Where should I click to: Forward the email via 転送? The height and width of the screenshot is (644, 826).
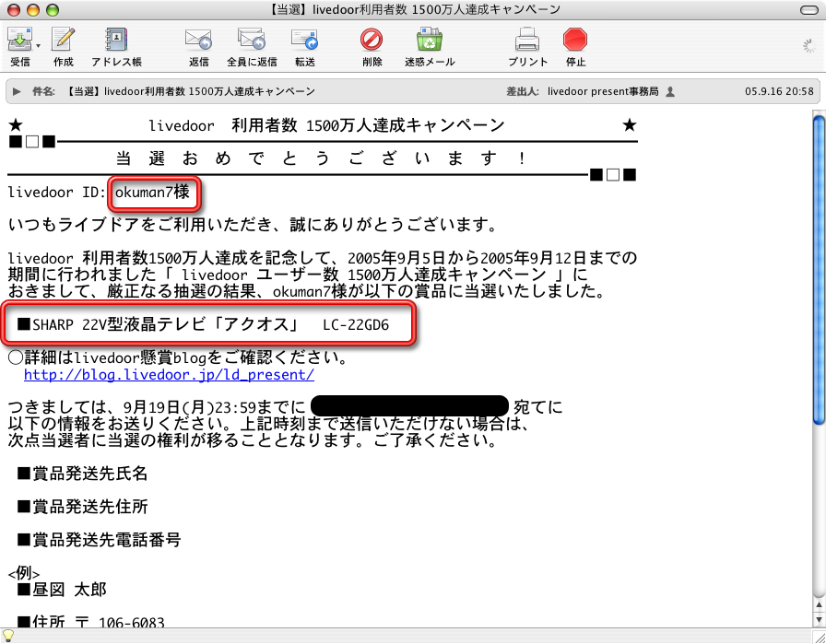[305, 40]
